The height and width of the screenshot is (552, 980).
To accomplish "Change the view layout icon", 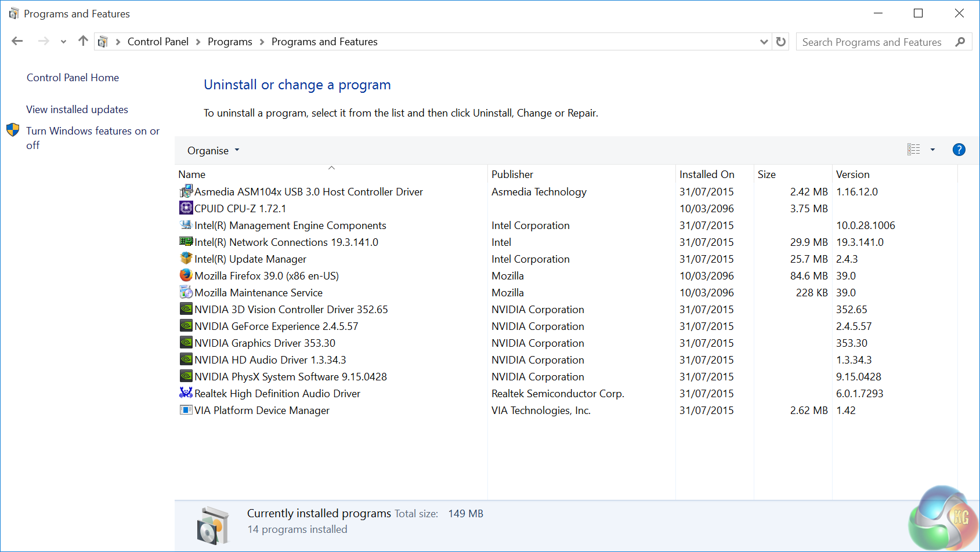I will pos(913,150).
